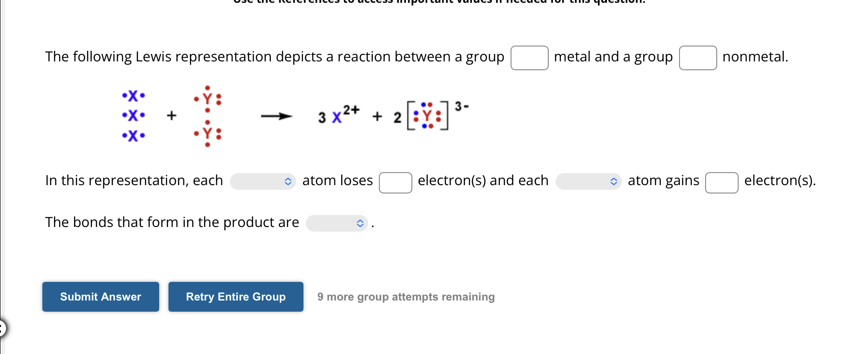Click Retry Entire Group
868x354 pixels.
[236, 296]
